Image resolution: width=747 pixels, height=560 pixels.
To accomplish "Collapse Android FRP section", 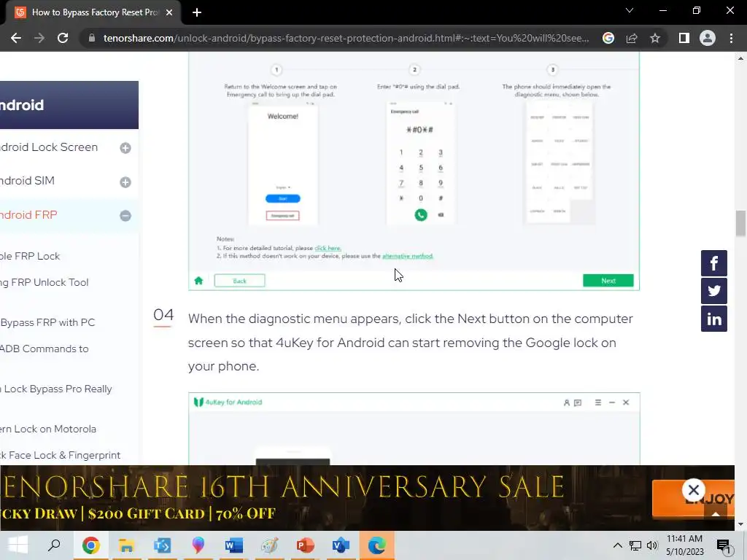I will [x=125, y=216].
